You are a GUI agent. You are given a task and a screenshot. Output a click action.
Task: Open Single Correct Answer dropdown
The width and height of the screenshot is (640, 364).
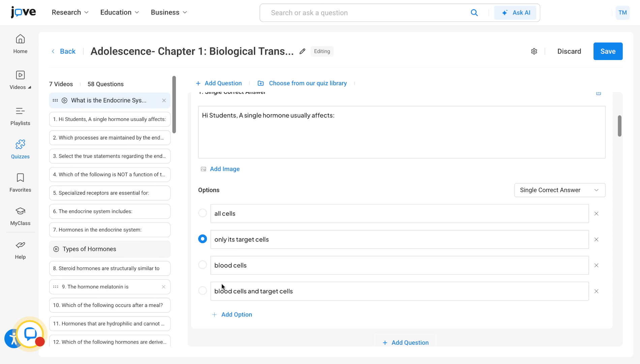pos(559,190)
